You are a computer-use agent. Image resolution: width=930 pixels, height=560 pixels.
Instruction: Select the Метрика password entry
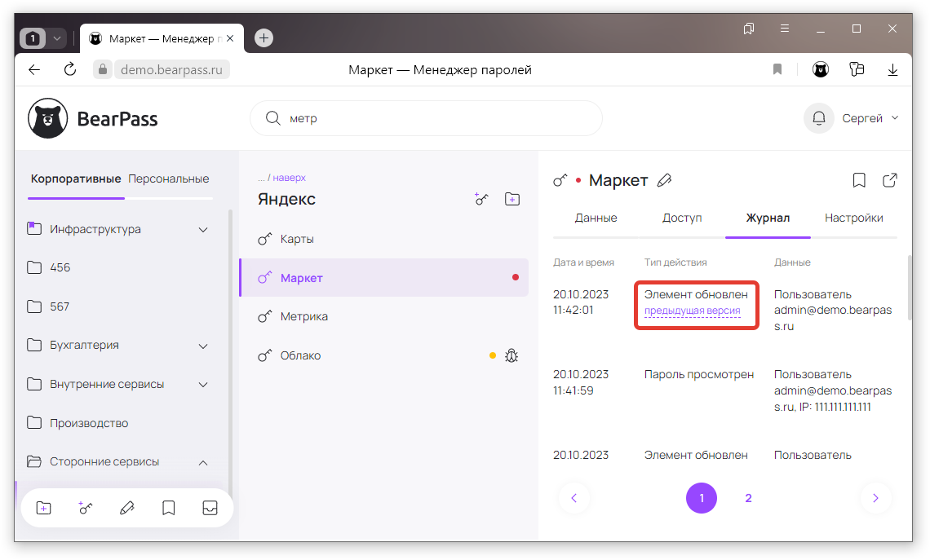(x=304, y=316)
